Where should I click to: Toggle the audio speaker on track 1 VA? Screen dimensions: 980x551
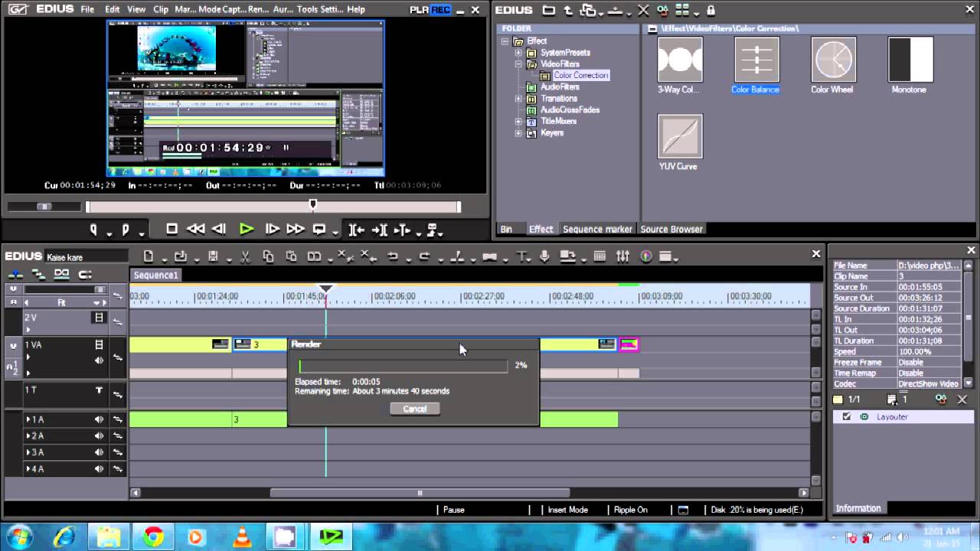99,360
